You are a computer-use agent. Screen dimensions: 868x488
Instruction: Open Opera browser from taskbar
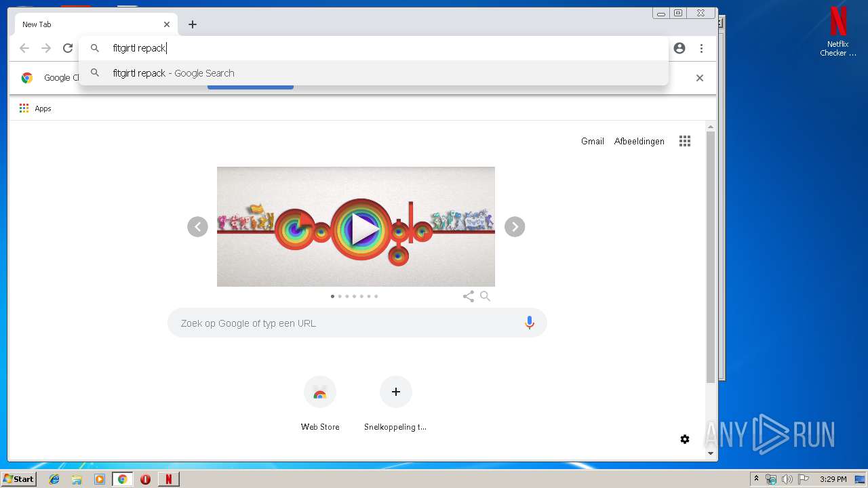[145, 479]
